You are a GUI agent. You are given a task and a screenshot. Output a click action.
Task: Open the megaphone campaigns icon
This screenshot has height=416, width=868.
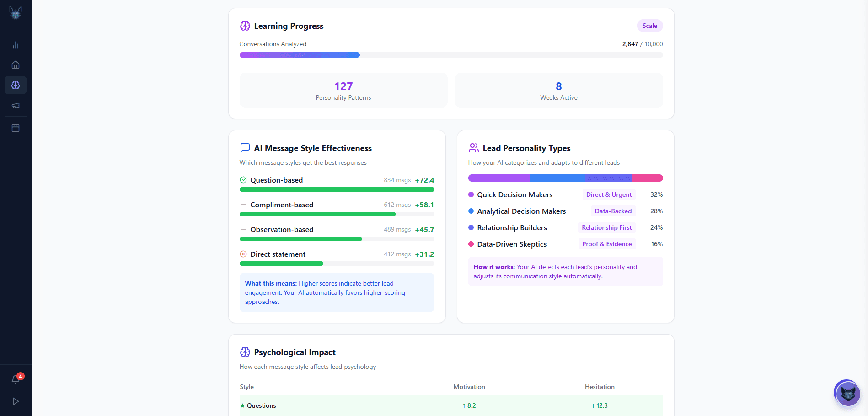(x=16, y=105)
